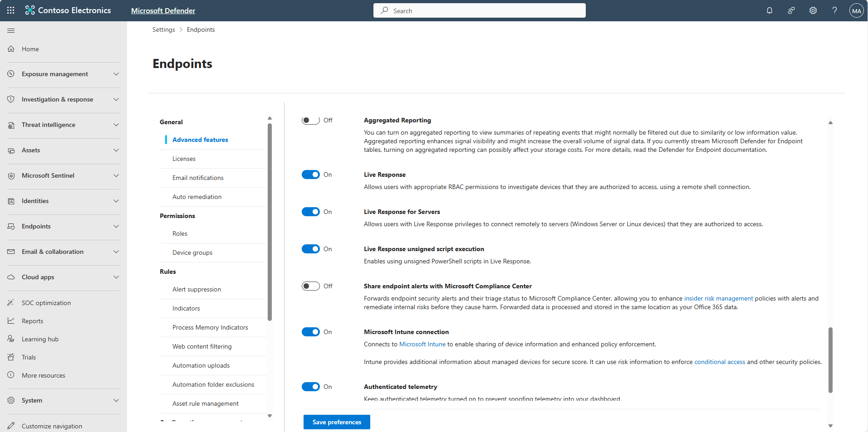
Task: Turn off Authenticated telemetry toggle
Action: 311,387
